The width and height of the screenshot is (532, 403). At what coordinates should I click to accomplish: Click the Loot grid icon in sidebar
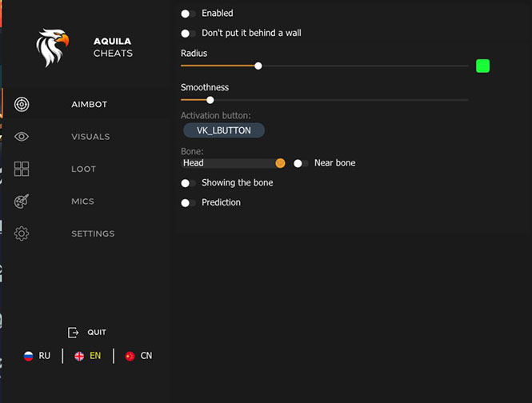coord(22,169)
